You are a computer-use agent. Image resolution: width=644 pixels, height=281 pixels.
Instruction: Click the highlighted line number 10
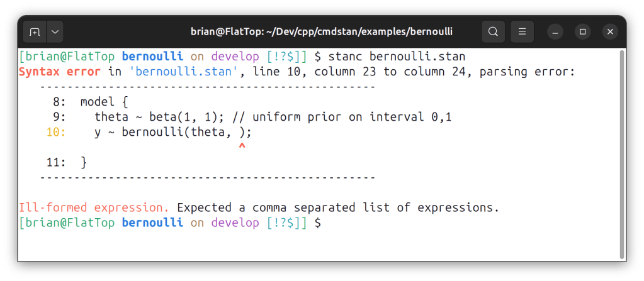[x=55, y=132]
